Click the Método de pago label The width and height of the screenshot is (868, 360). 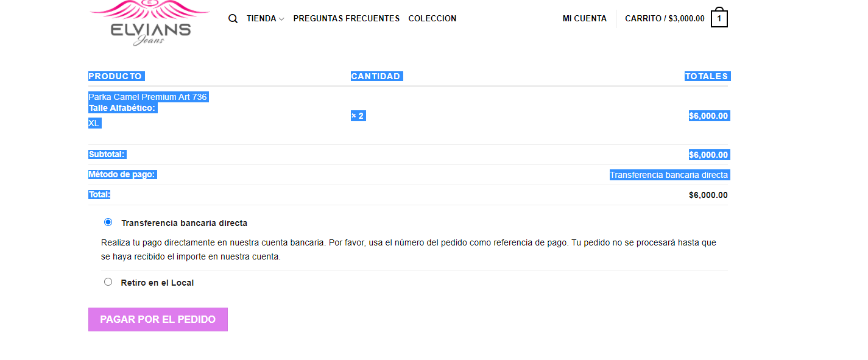click(x=122, y=175)
